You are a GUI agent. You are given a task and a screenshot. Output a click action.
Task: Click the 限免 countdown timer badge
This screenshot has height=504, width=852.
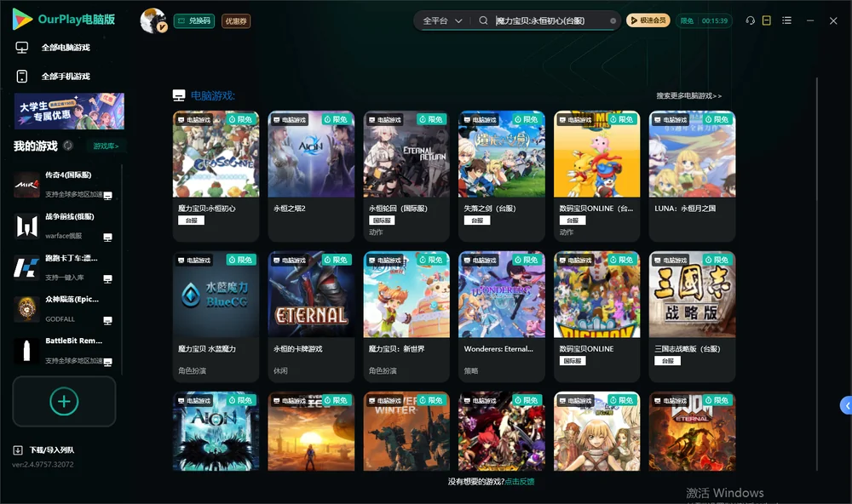(705, 20)
